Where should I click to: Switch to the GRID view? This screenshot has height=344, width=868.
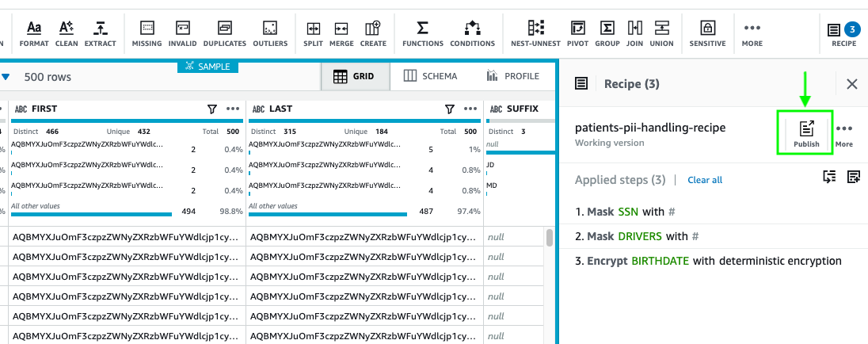click(x=356, y=76)
